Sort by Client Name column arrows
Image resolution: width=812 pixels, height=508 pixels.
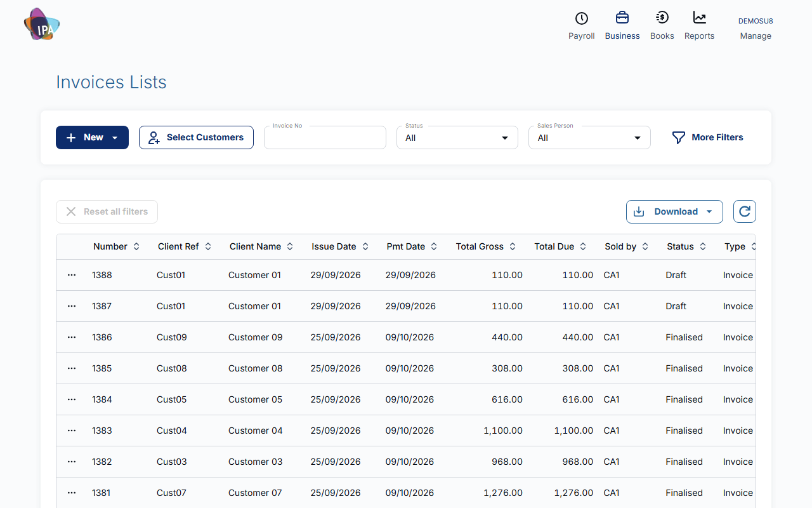coord(290,246)
